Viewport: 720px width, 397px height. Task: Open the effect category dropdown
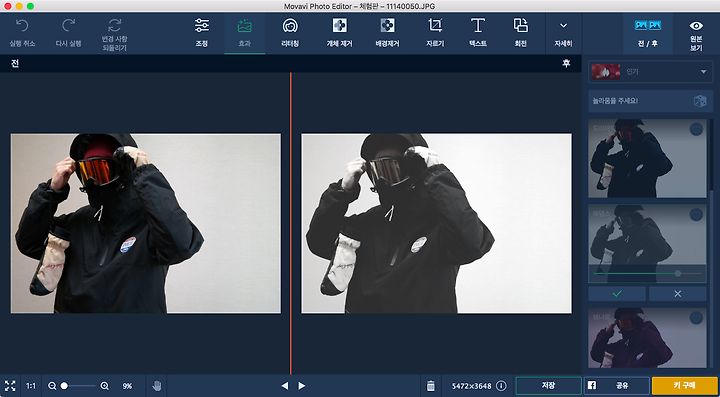[x=650, y=72]
